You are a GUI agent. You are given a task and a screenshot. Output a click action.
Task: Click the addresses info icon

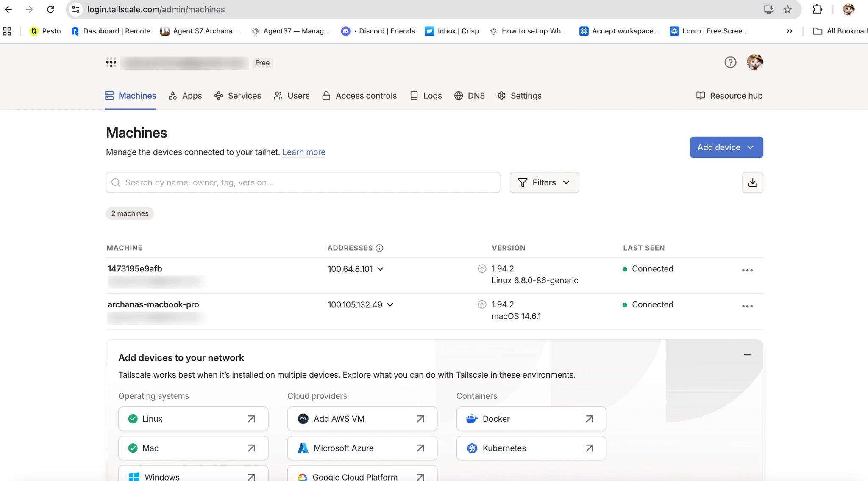coord(379,248)
